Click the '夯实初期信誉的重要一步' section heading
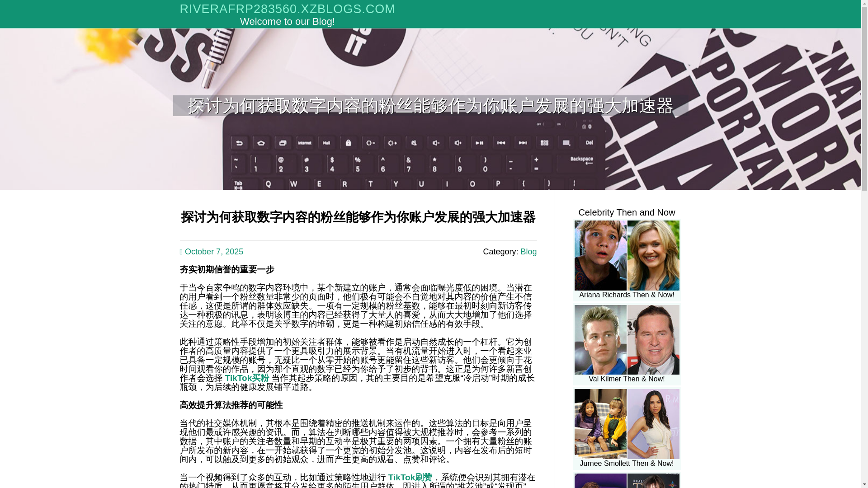This screenshot has width=868, height=488. pos(227,270)
